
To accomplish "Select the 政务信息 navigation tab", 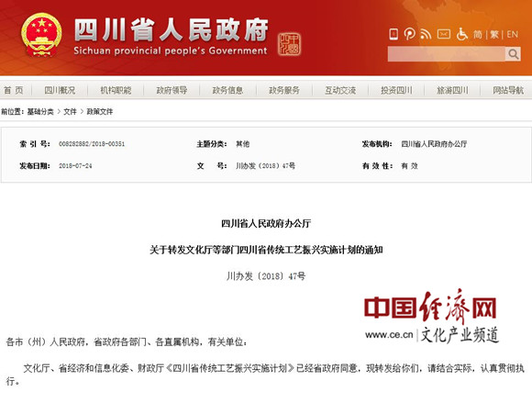I will click(227, 90).
